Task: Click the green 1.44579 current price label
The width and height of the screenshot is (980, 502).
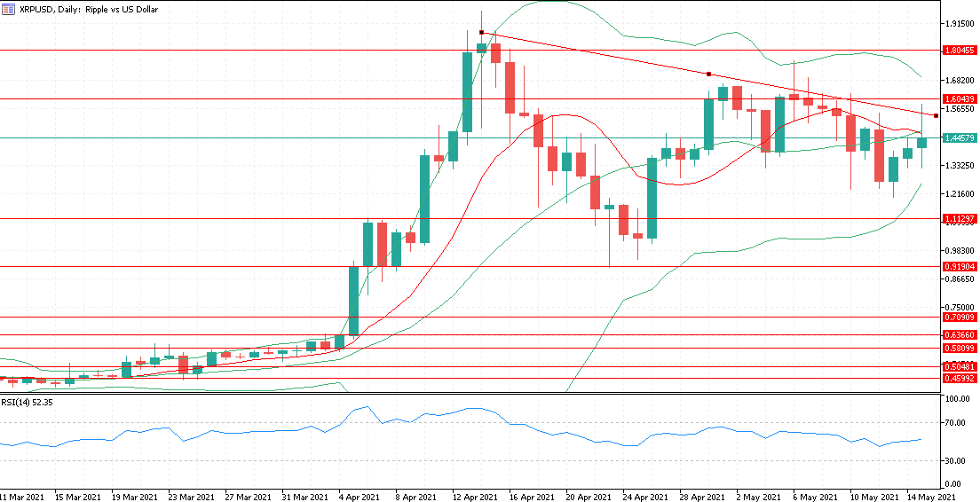Action: coord(960,137)
